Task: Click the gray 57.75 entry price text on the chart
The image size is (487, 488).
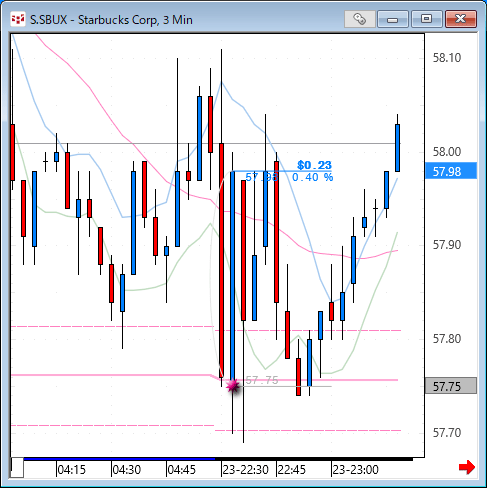Action: tap(262, 380)
